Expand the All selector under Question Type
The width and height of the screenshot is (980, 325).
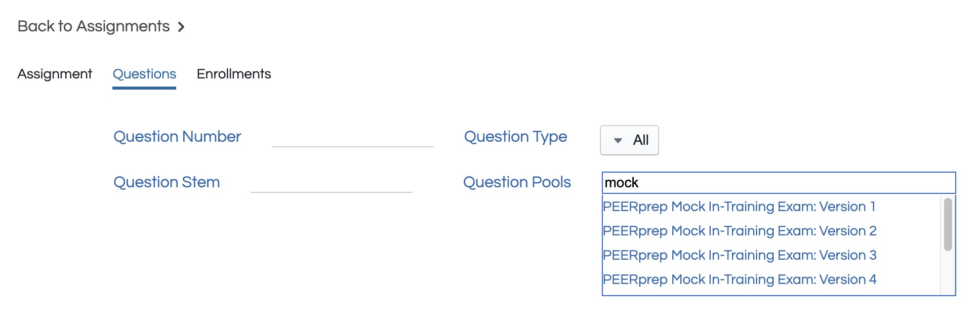tap(629, 140)
